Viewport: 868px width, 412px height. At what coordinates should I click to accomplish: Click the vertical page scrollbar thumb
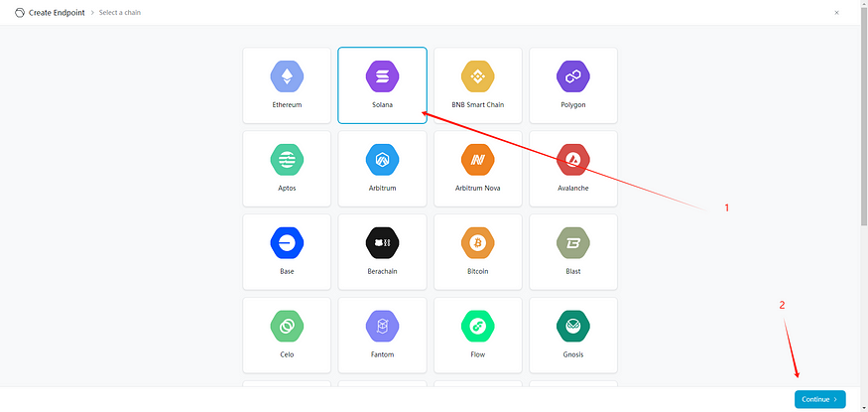(864, 116)
